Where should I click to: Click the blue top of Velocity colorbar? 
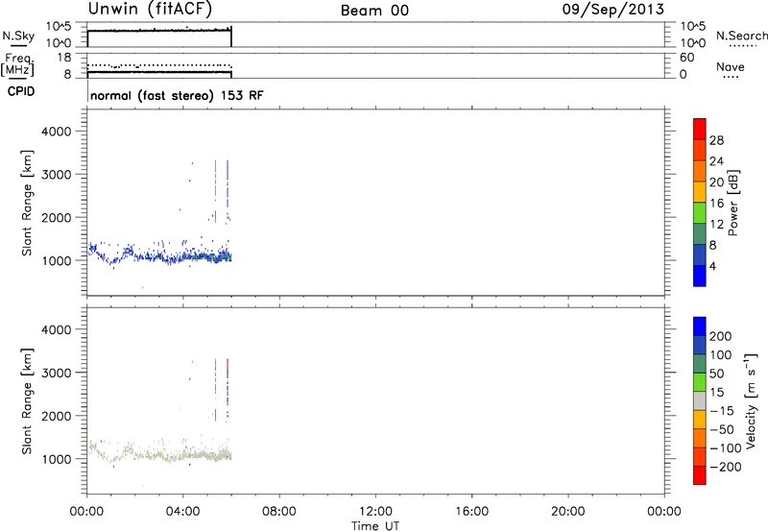tap(700, 326)
